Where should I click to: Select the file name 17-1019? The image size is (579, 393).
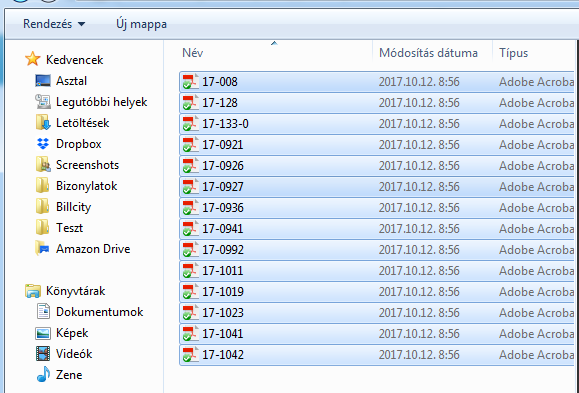point(223,292)
